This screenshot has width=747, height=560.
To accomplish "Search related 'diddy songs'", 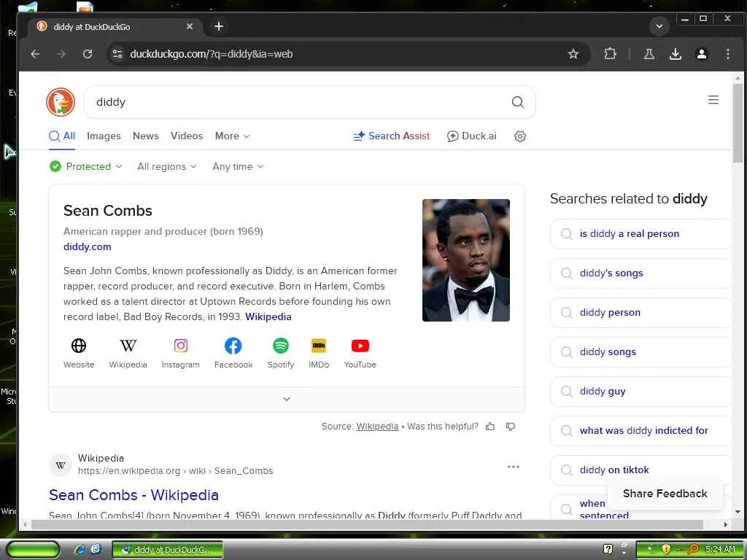I will point(640,352).
